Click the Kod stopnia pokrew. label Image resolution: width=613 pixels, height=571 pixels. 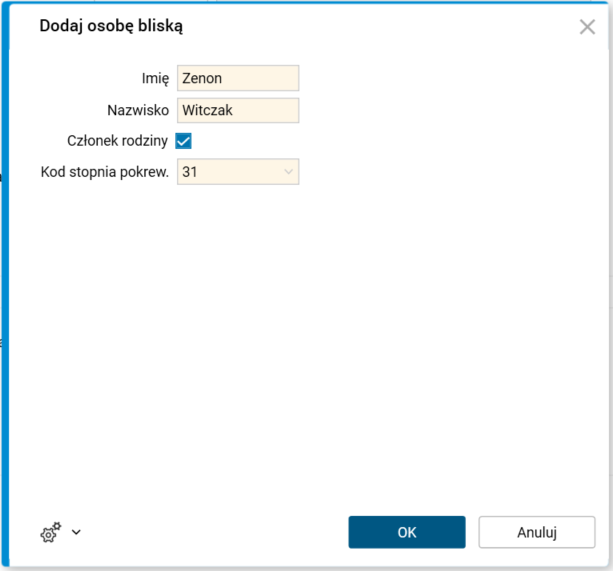[104, 172]
